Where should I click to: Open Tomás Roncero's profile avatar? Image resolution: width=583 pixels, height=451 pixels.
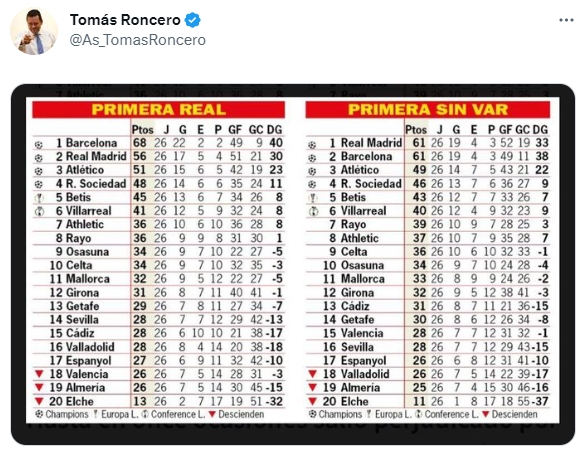tap(34, 31)
